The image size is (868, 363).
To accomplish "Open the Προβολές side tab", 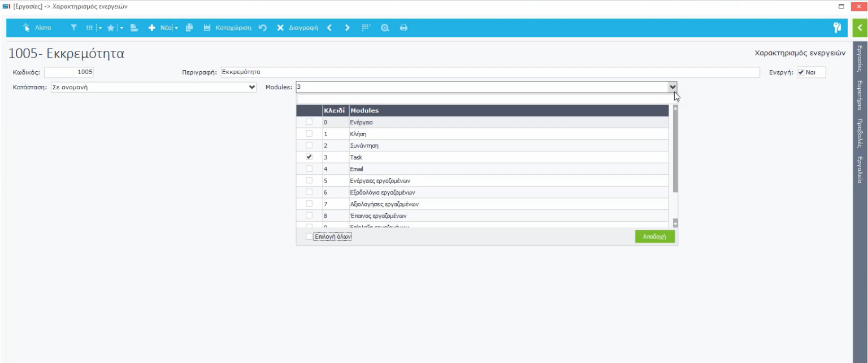I will click(860, 133).
